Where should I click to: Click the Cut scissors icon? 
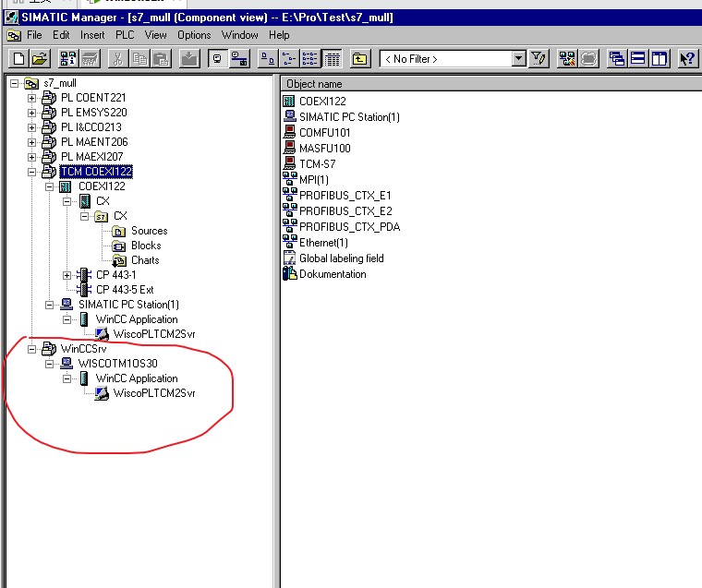click(118, 59)
